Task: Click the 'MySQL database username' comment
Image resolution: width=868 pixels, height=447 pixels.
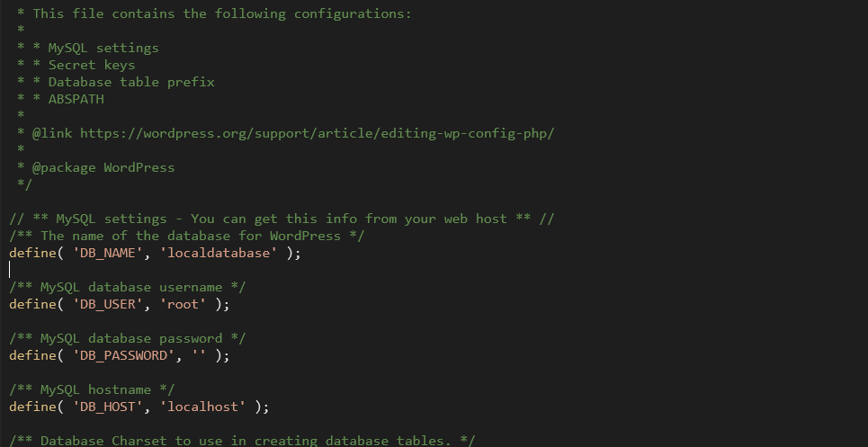Action: (128, 287)
